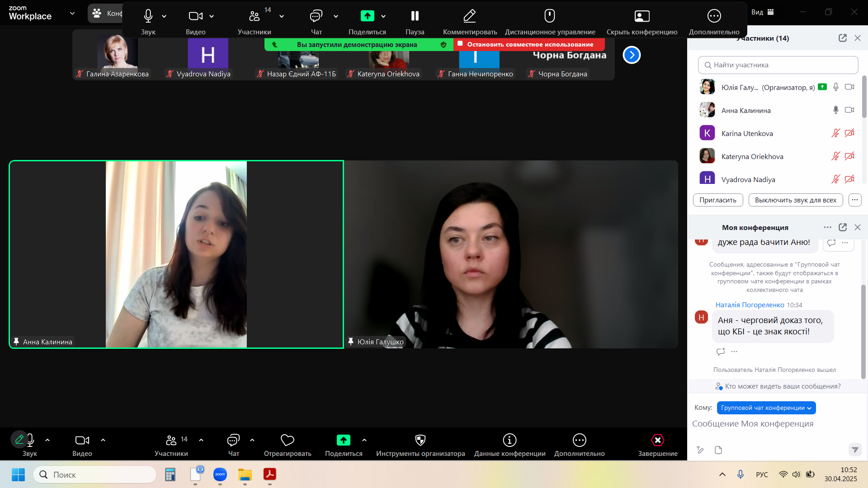The image size is (868, 488).
Task: Expand arrow next to top Участники
Action: coord(282,16)
